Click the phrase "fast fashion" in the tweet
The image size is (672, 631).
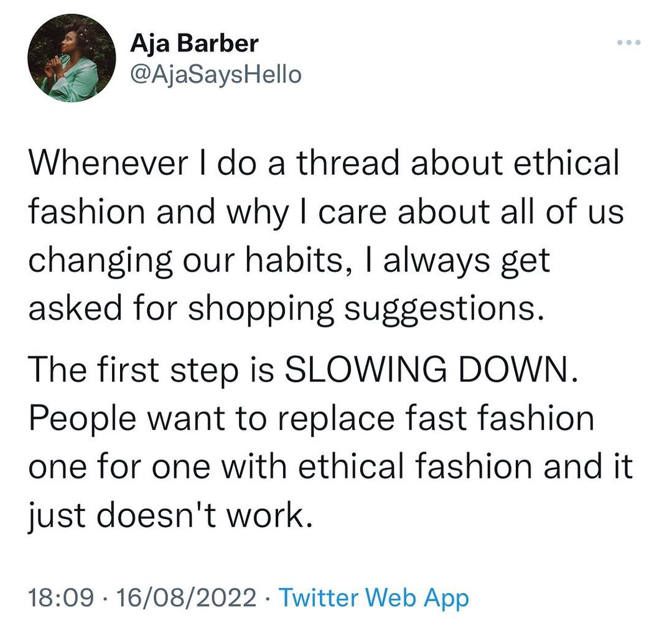click(509, 419)
